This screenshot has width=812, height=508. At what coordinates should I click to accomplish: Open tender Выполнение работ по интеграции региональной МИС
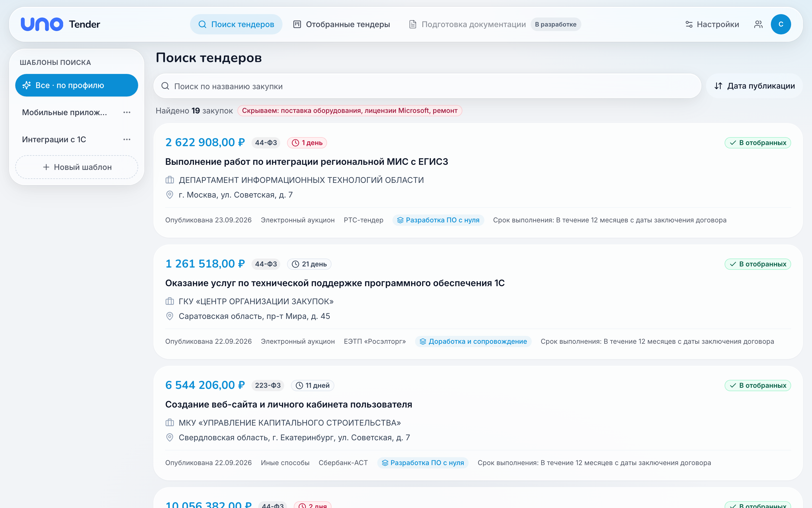tap(306, 162)
